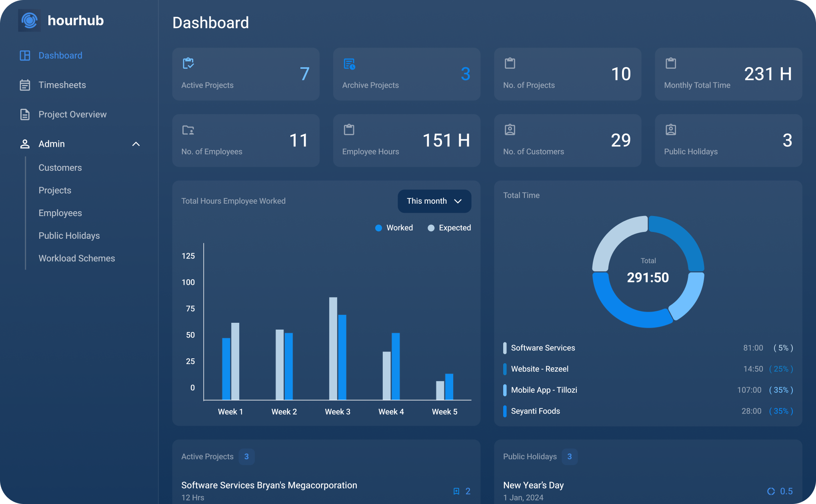816x504 pixels.
Task: Toggle the Expected legend series
Action: coord(449,228)
